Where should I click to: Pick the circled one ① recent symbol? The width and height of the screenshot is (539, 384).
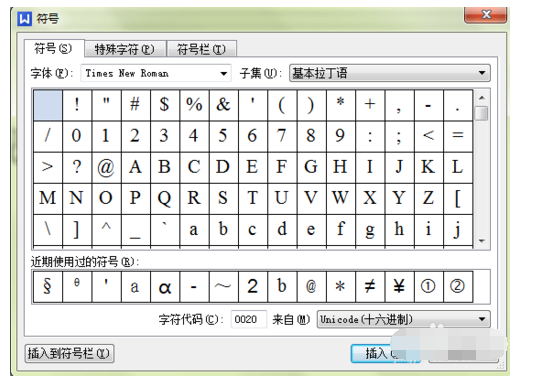(x=429, y=286)
